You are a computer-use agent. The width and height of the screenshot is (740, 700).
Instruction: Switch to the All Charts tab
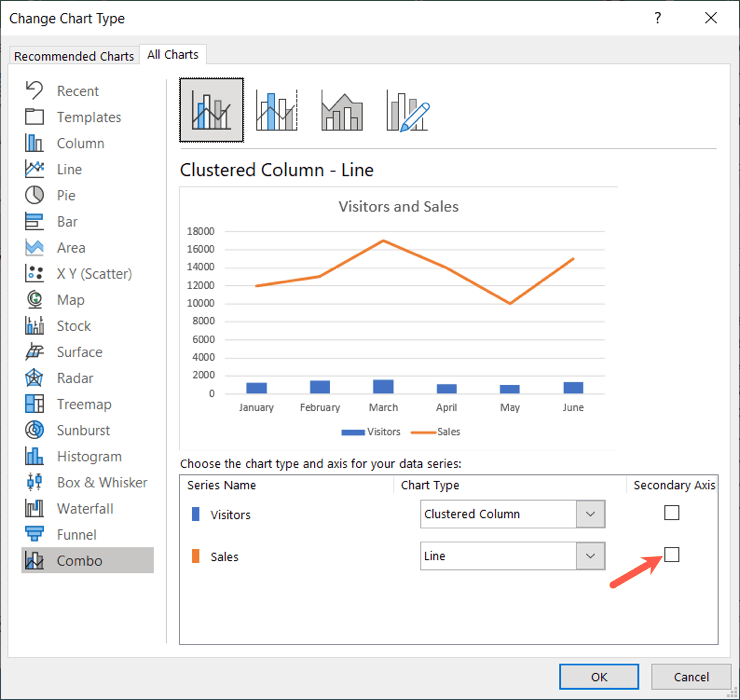point(173,55)
